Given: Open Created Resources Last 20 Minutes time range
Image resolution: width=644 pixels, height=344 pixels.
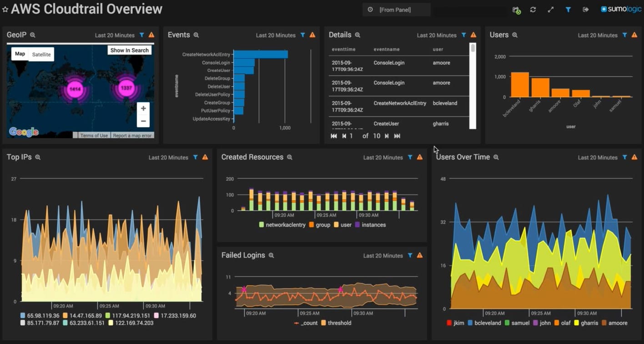Looking at the screenshot, I should pos(383,157).
